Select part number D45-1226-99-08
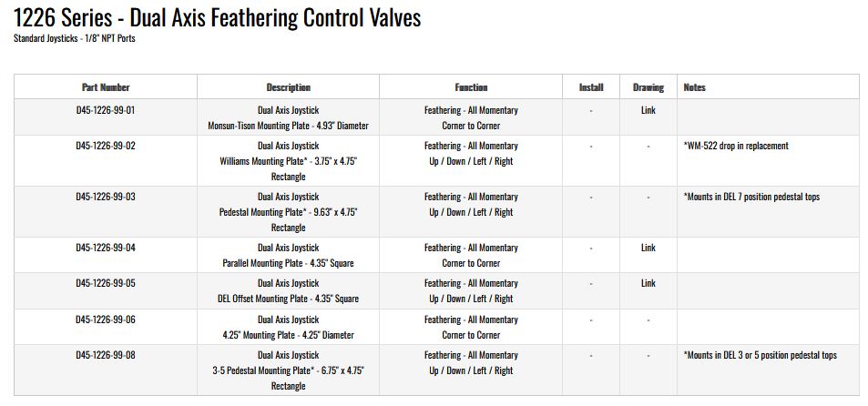This screenshot has width=868, height=406. point(106,355)
